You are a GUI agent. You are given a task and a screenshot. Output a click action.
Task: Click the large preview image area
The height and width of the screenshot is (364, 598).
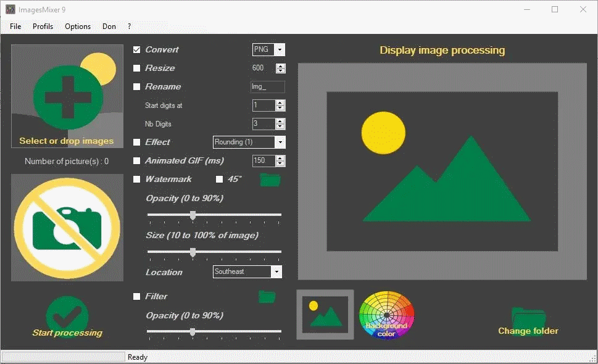coord(442,172)
